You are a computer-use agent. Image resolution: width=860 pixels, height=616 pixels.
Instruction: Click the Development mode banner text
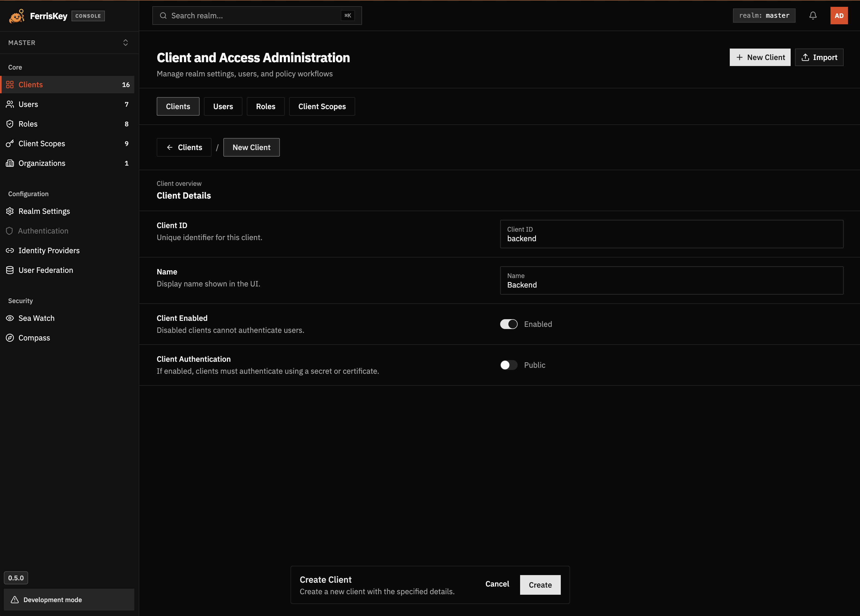pos(53,600)
